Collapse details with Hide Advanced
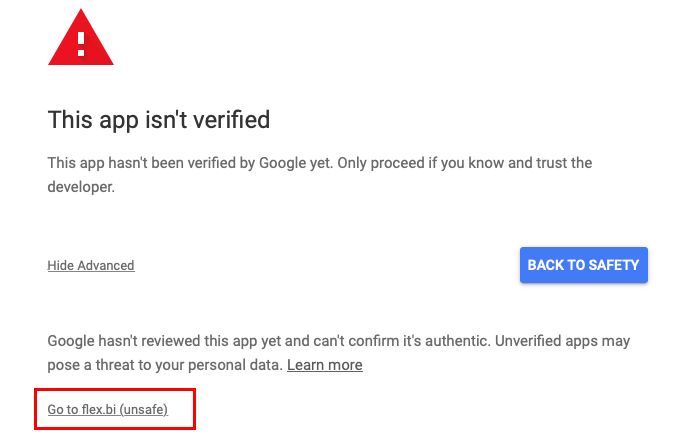The height and width of the screenshot is (446, 693). coord(91,265)
